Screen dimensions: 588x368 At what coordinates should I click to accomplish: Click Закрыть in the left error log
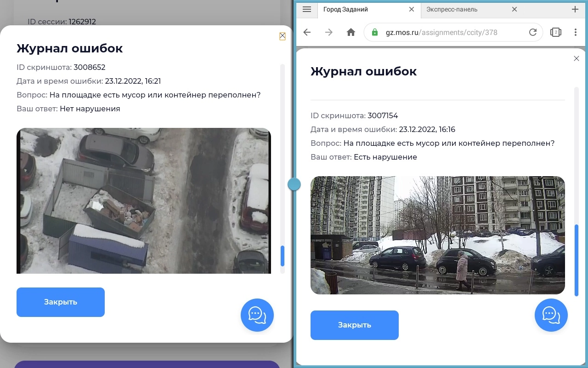pyautogui.click(x=61, y=302)
